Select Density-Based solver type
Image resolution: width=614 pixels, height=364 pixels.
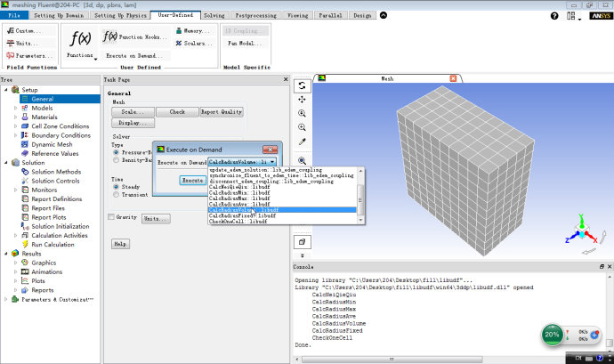click(116, 160)
